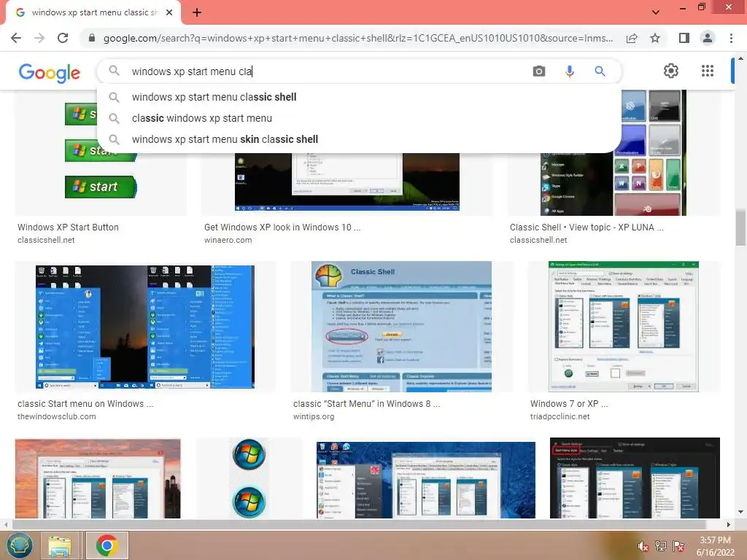Click the muted volume tray icon

[x=643, y=546]
